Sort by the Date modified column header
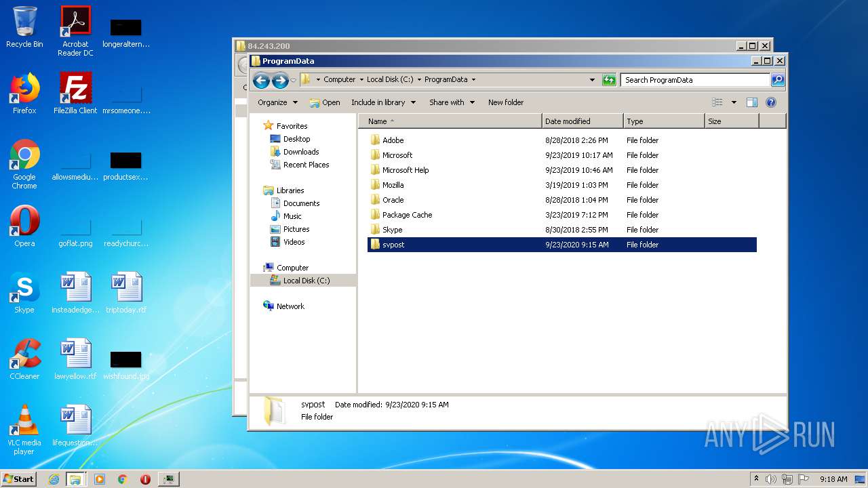Image resolution: width=868 pixels, height=488 pixels. coord(583,121)
